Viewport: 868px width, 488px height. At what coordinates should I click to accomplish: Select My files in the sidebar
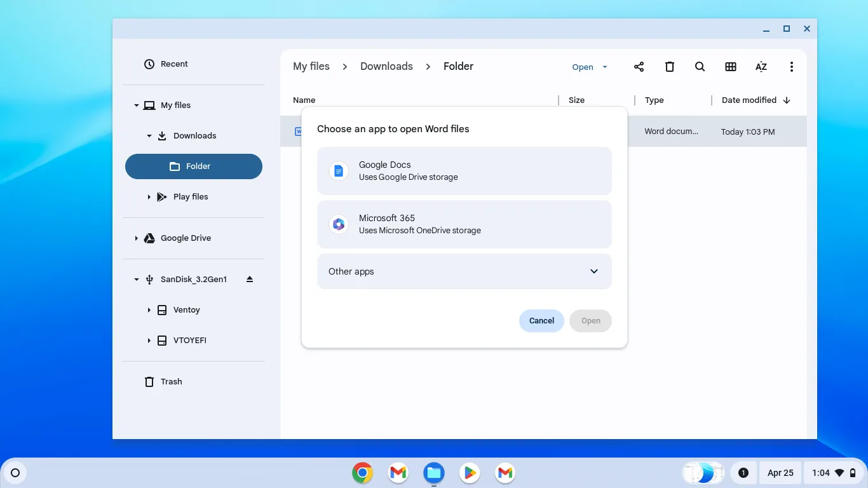point(194,105)
